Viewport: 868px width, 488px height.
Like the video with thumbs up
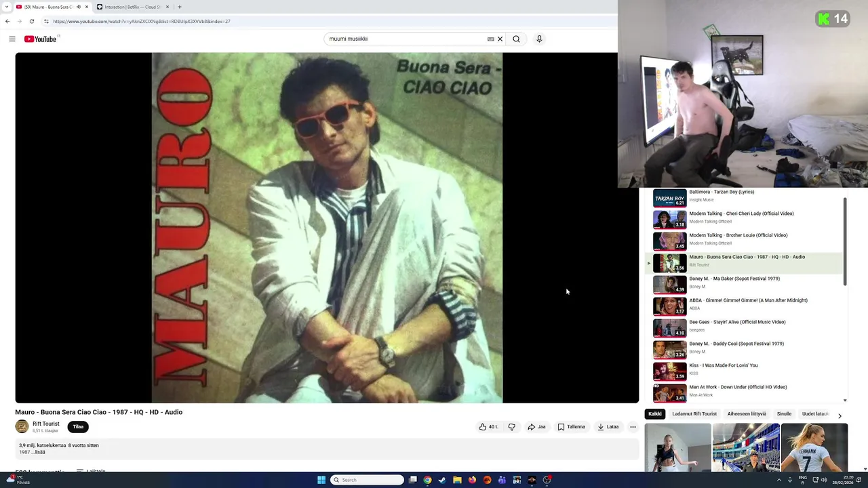pos(488,427)
